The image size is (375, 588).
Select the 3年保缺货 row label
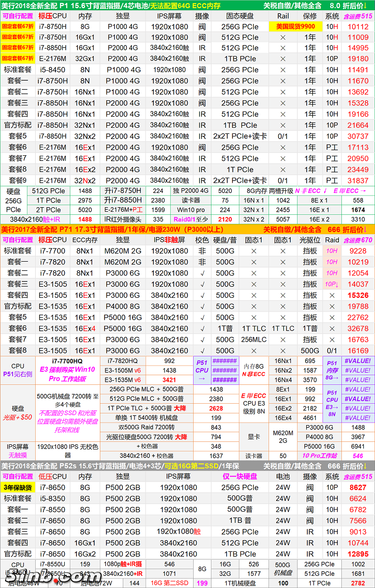coord(18,487)
